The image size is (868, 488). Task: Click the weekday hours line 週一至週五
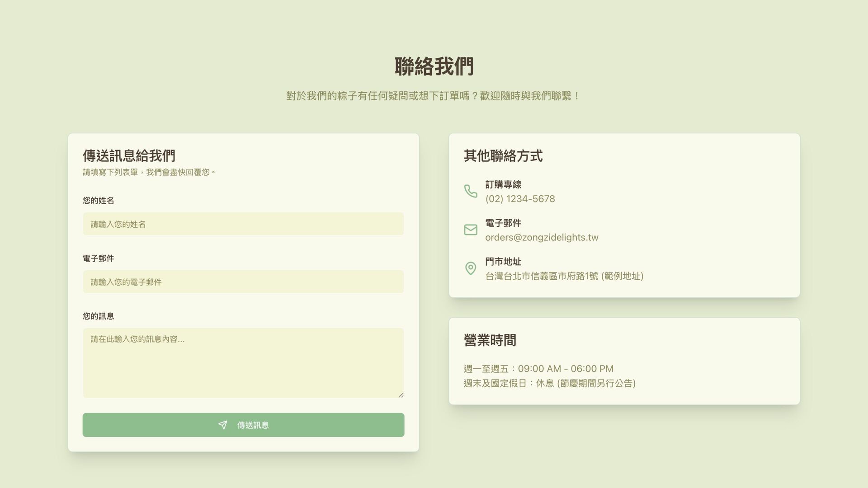tap(538, 369)
